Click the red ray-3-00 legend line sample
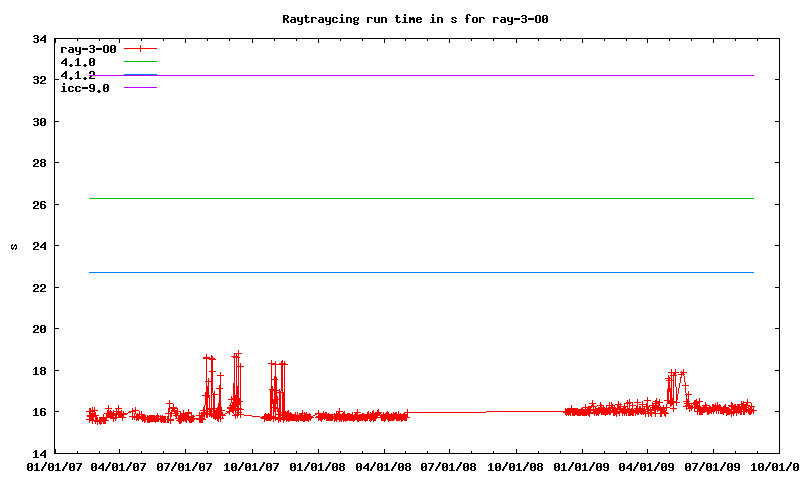This screenshot has height=480, width=800. pyautogui.click(x=141, y=48)
